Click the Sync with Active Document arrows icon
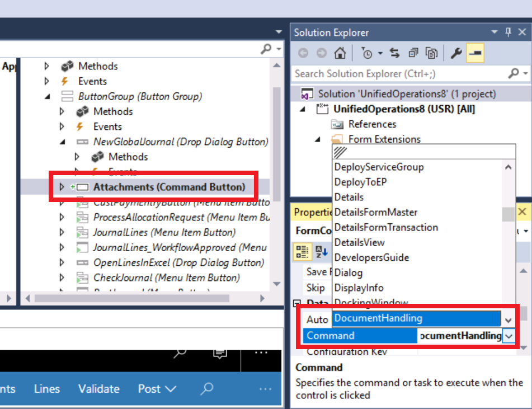 pos(394,52)
